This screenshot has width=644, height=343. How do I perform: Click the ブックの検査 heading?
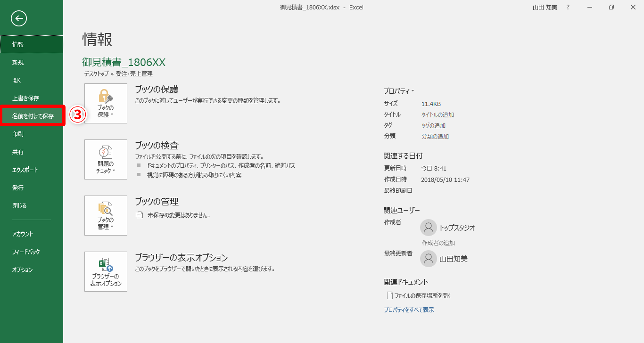157,146
